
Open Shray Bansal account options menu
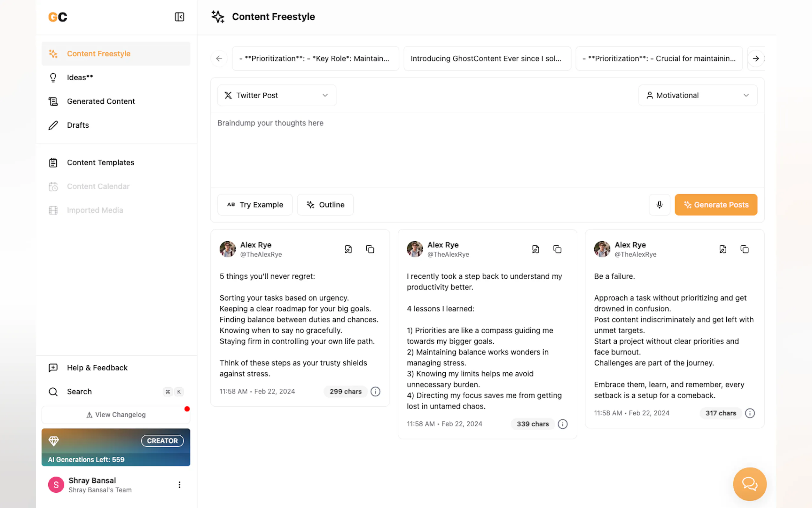pyautogui.click(x=179, y=484)
